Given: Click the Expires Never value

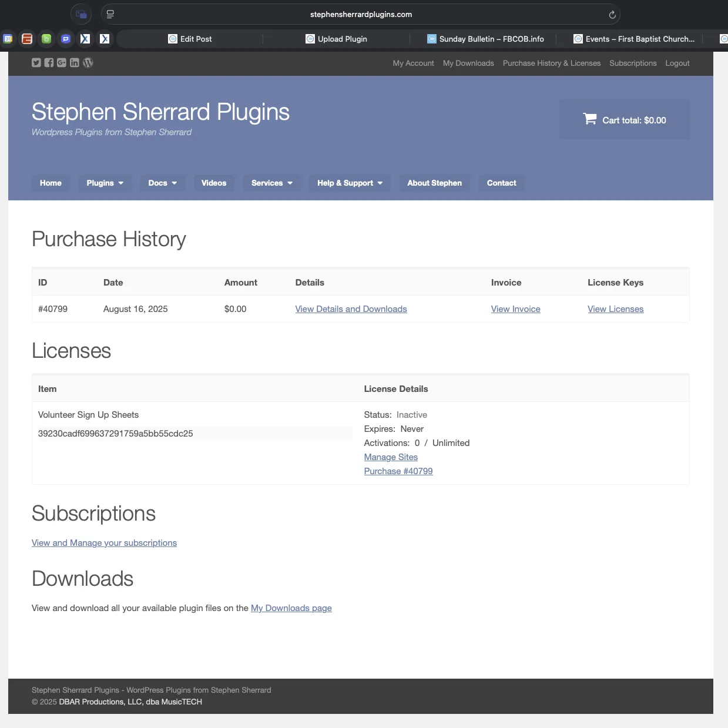Looking at the screenshot, I should tap(412, 429).
